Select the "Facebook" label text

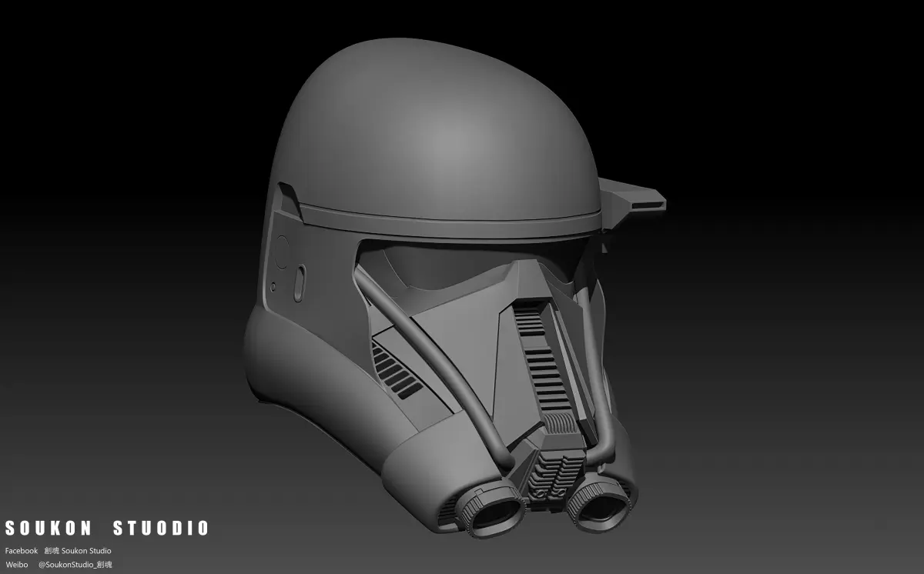point(22,551)
